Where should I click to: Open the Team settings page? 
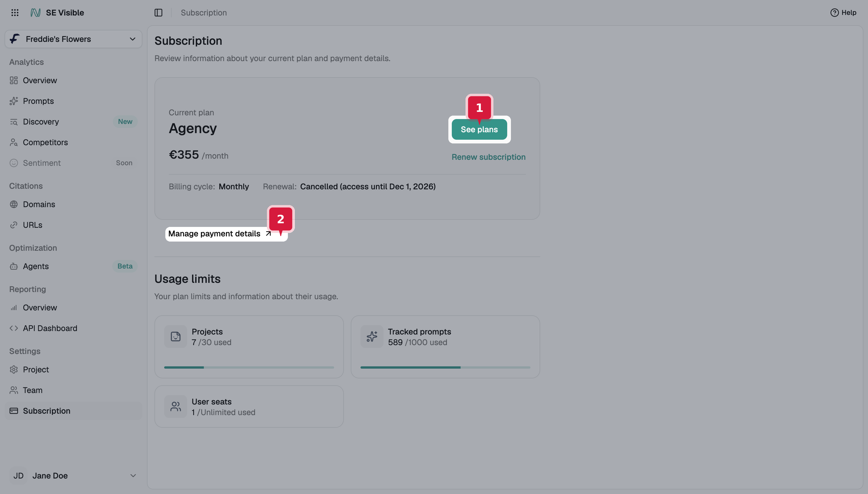click(x=73, y=390)
